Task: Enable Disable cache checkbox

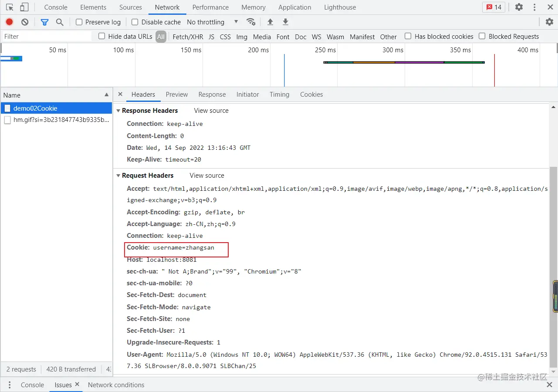Action: [135, 22]
